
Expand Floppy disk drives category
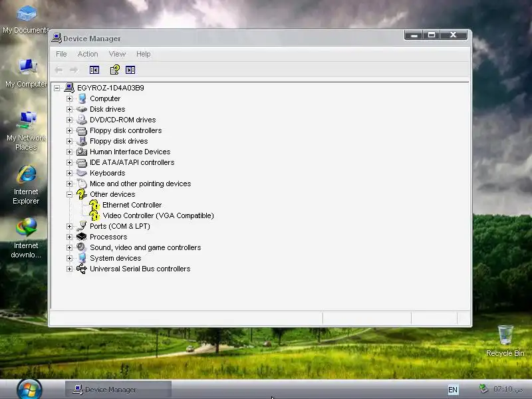click(x=70, y=141)
